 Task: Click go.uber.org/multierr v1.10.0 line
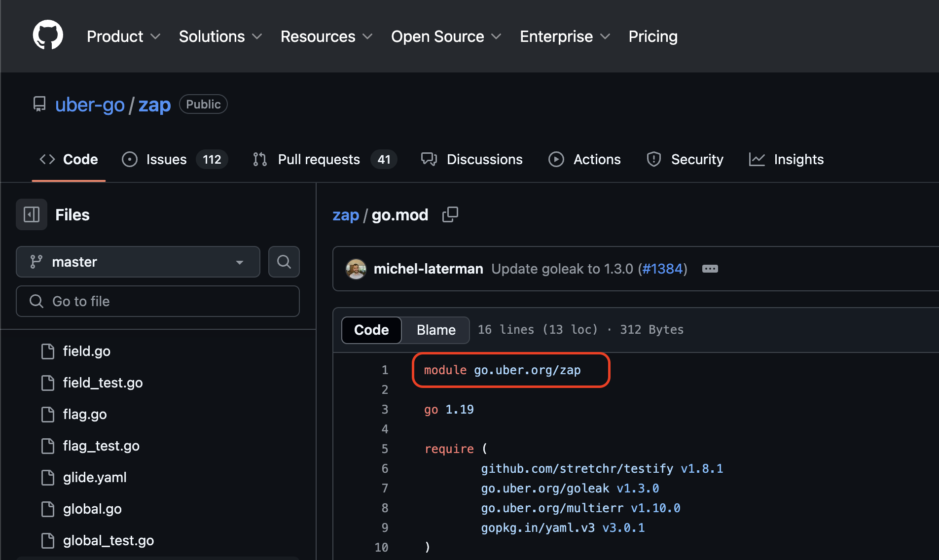click(580, 508)
